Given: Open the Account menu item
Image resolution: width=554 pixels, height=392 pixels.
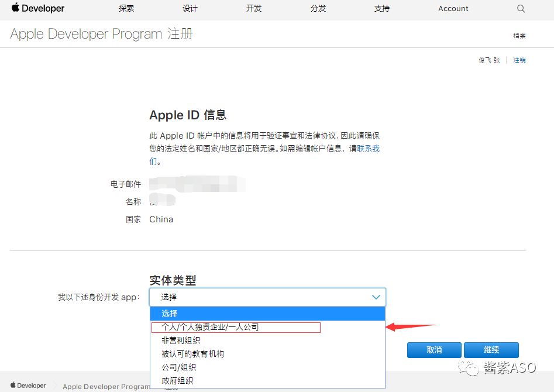Looking at the screenshot, I should point(453,8).
